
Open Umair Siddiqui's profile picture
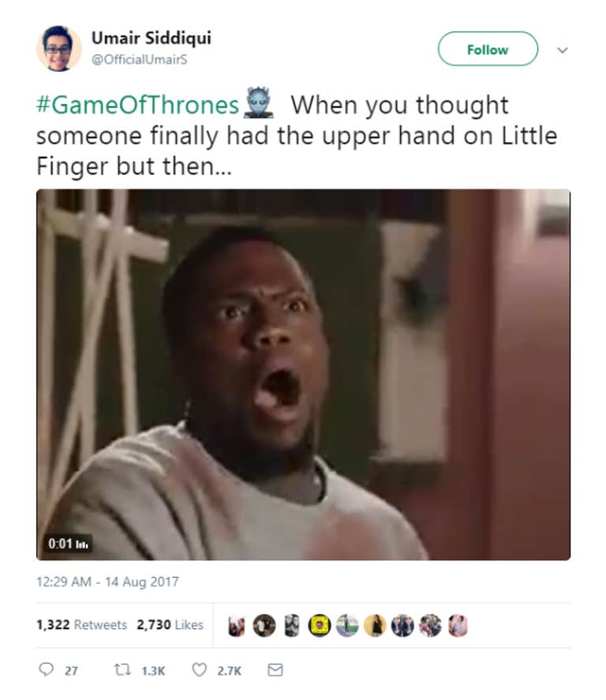pyautogui.click(x=59, y=49)
